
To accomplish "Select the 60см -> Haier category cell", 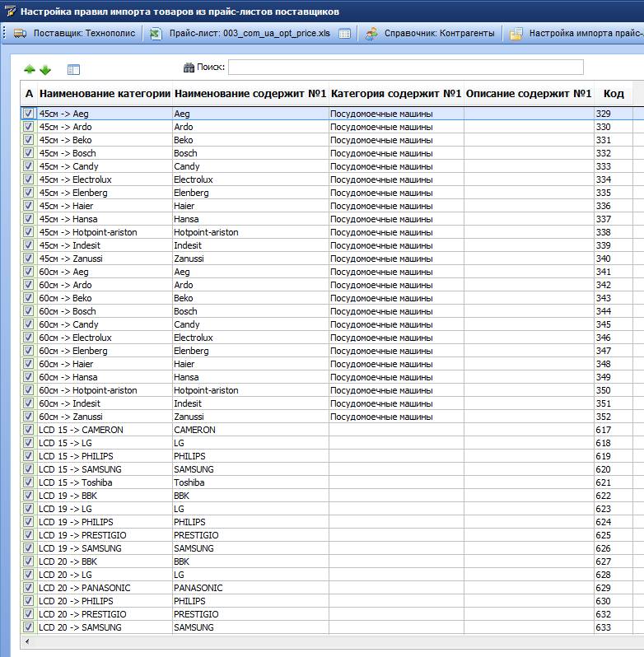I will [x=105, y=364].
